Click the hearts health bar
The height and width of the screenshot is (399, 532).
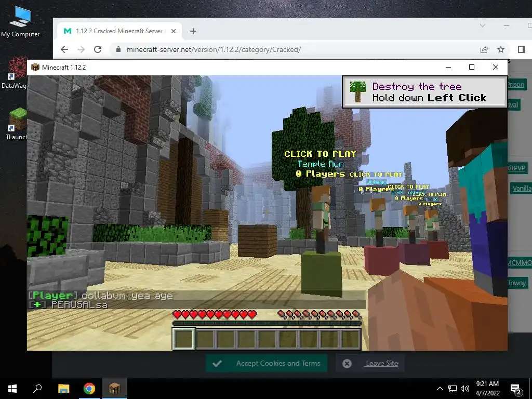[x=215, y=315]
